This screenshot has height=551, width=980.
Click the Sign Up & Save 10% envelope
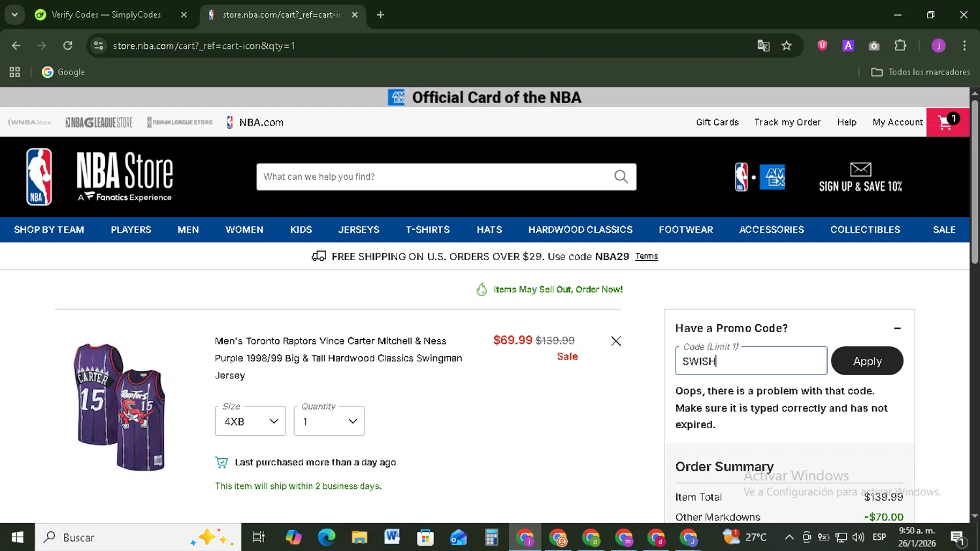point(860,177)
